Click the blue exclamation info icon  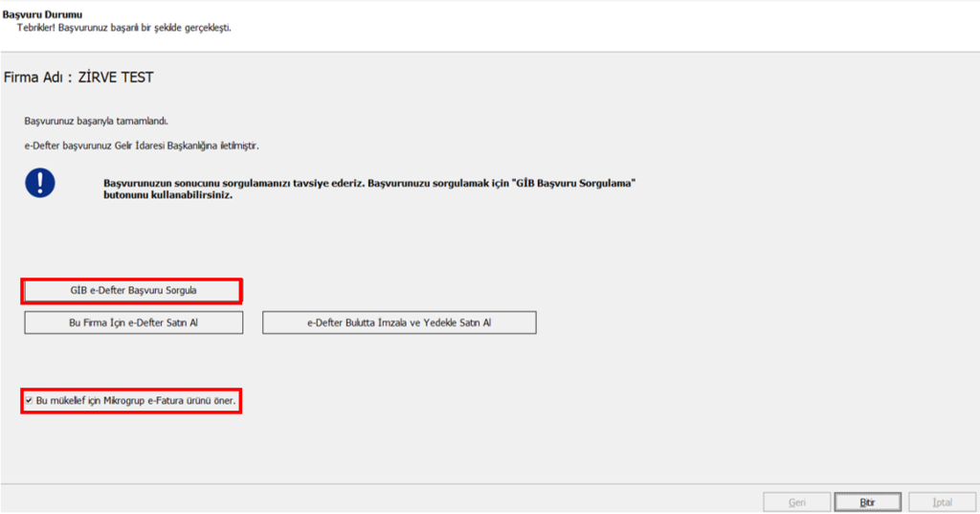pos(40,183)
